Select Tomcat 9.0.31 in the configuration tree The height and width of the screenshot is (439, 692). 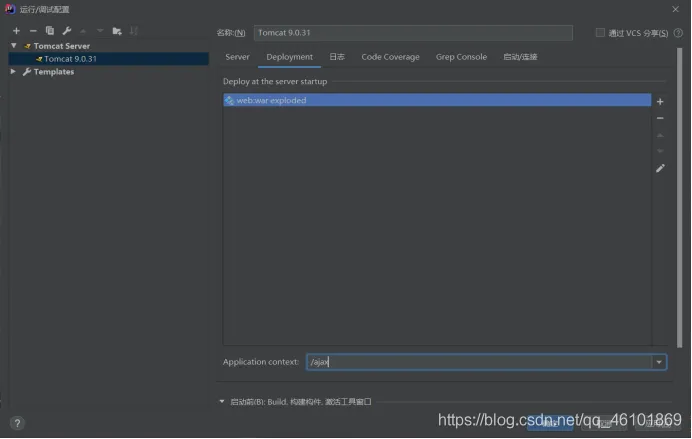[x=109, y=59]
